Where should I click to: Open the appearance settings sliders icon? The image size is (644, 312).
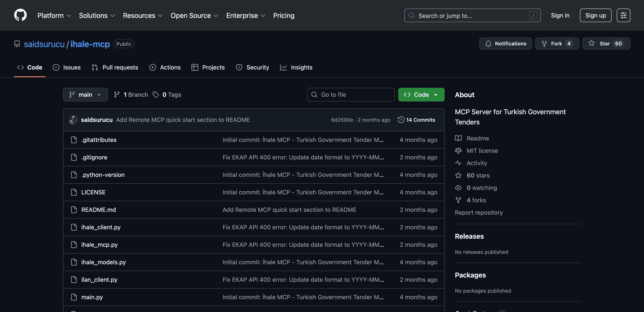(x=623, y=15)
